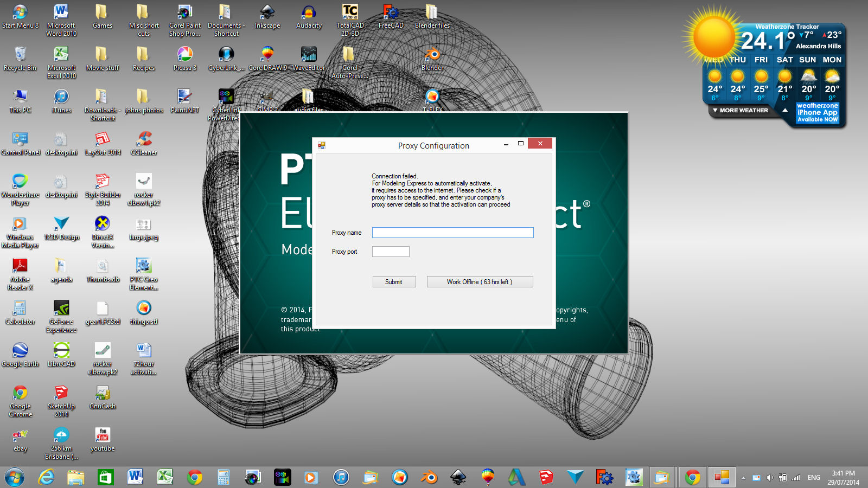The height and width of the screenshot is (488, 868).
Task: Open the Blender files folder
Action: point(432,16)
